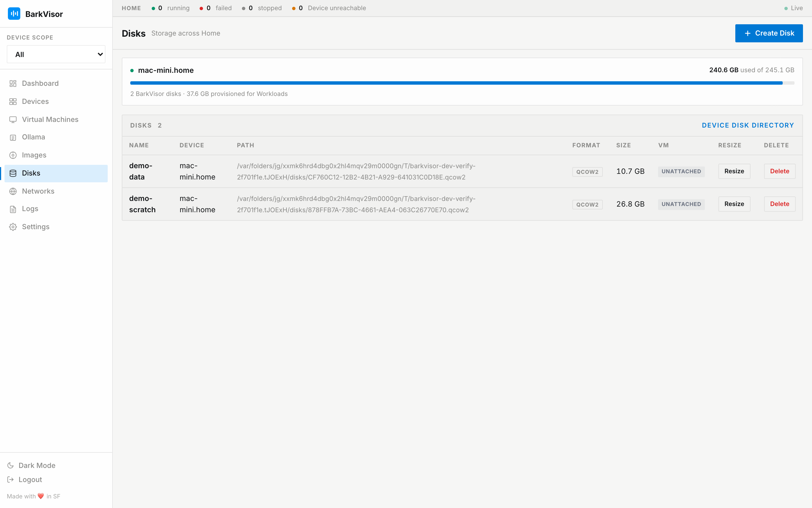Log out of BarkVisor
This screenshot has height=508, width=812.
click(x=25, y=479)
